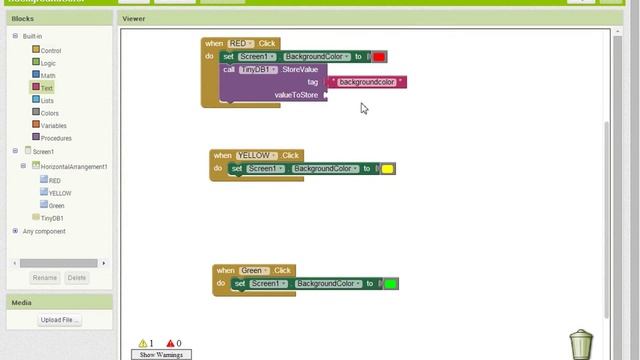Select the call TinyDB1 StoreValue block
Image resolution: width=640 pixels, height=360 pixels.
pyautogui.click(x=273, y=82)
